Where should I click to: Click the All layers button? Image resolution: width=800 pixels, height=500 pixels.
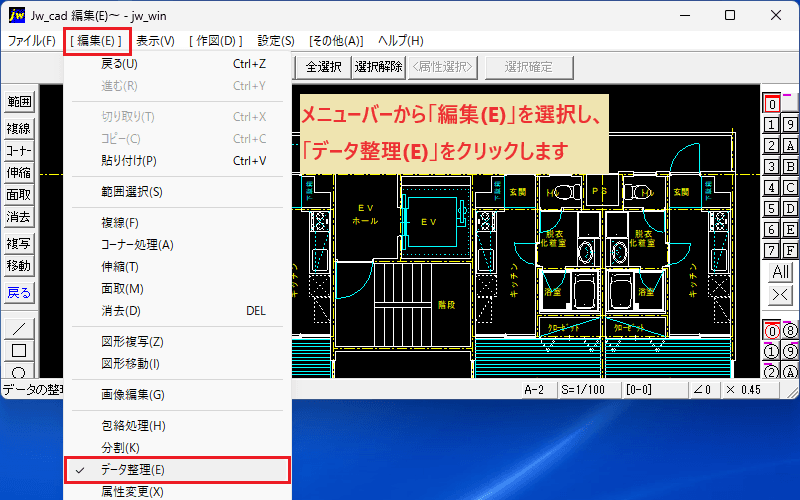[x=780, y=272]
